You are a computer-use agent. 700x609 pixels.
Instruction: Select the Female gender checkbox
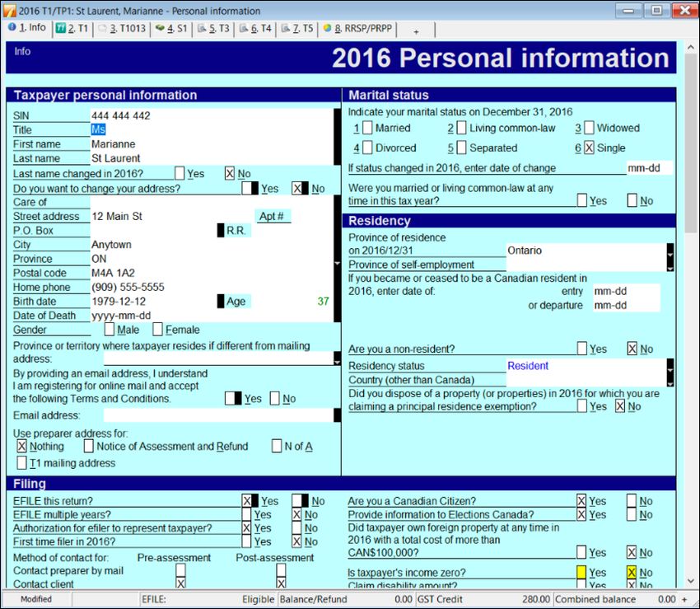pyautogui.click(x=157, y=330)
